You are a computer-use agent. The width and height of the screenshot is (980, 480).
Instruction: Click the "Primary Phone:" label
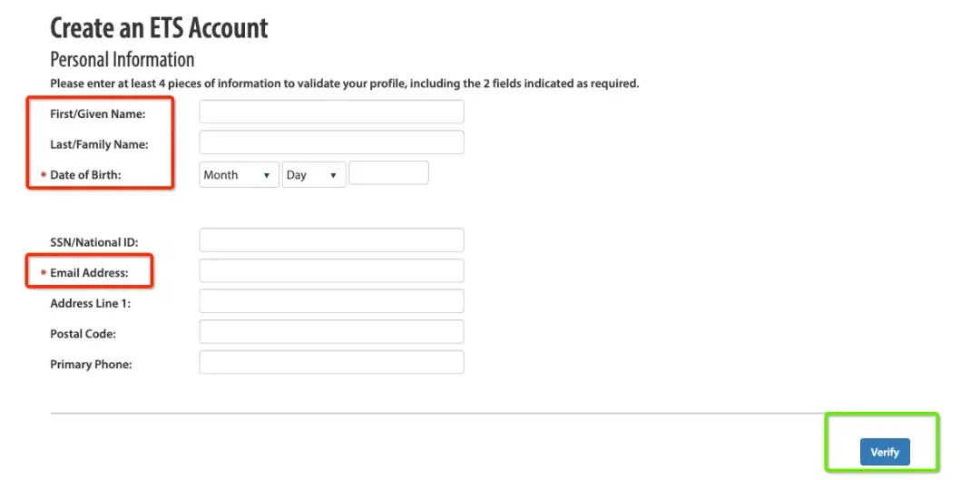click(x=91, y=365)
